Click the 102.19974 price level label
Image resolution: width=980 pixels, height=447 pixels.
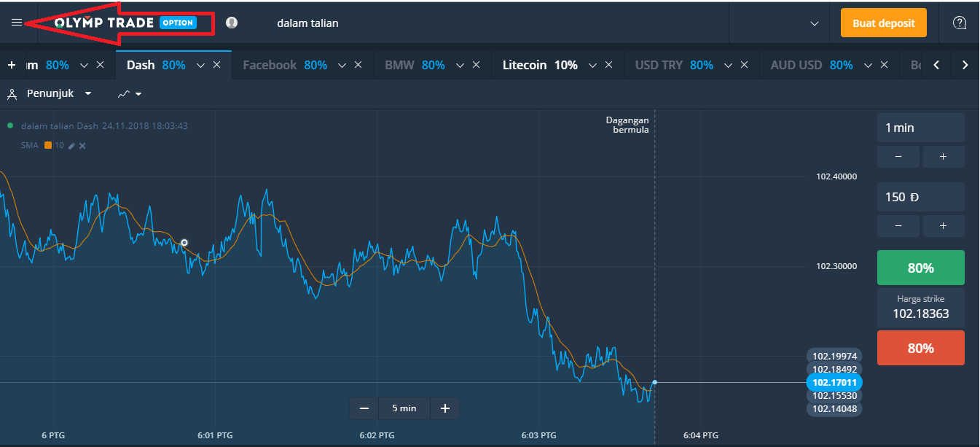(x=834, y=356)
